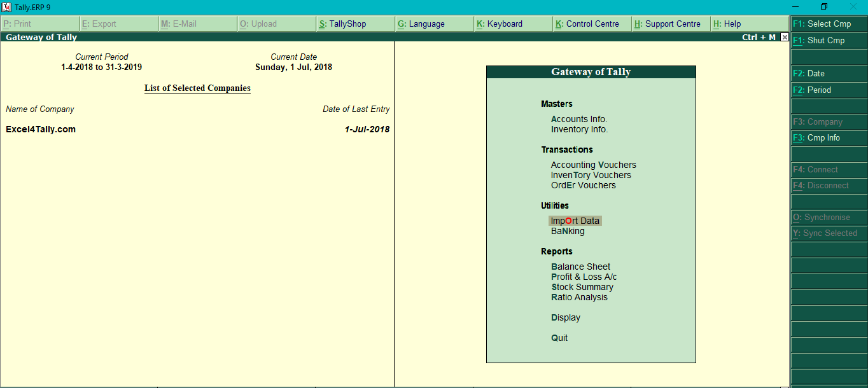
Task: Click Ctrl + M label in header
Action: pyautogui.click(x=759, y=38)
